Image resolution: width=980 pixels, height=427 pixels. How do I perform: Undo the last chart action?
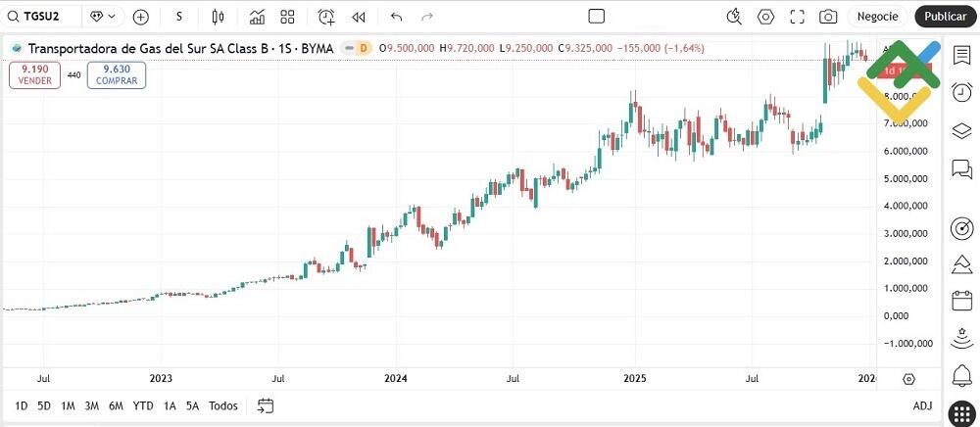[x=396, y=17]
